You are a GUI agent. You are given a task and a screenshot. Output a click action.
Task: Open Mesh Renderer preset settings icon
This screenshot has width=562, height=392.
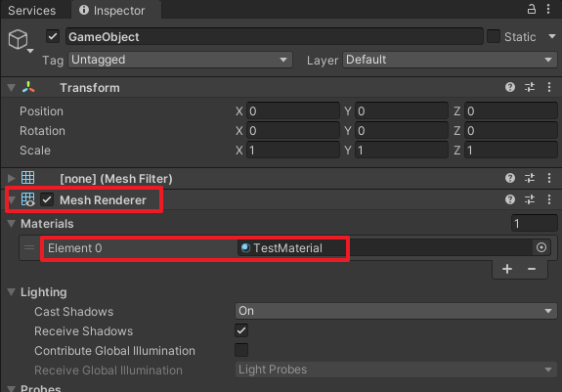(530, 199)
